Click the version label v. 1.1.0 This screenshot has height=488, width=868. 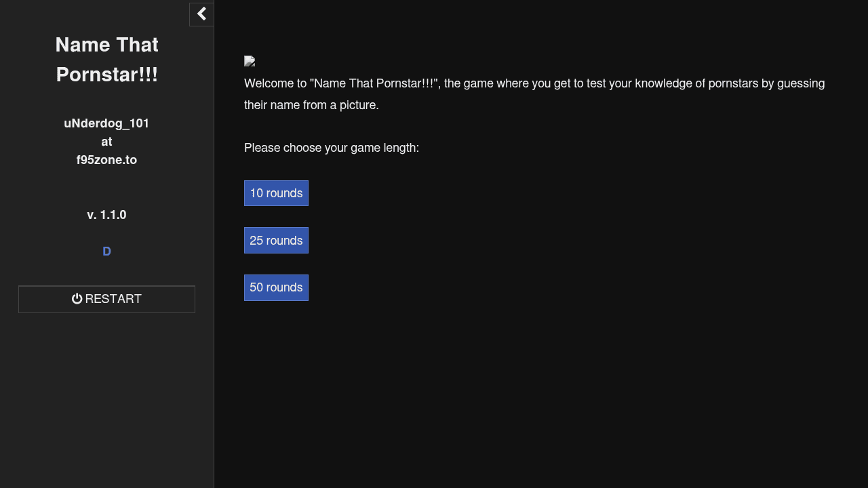(x=106, y=215)
